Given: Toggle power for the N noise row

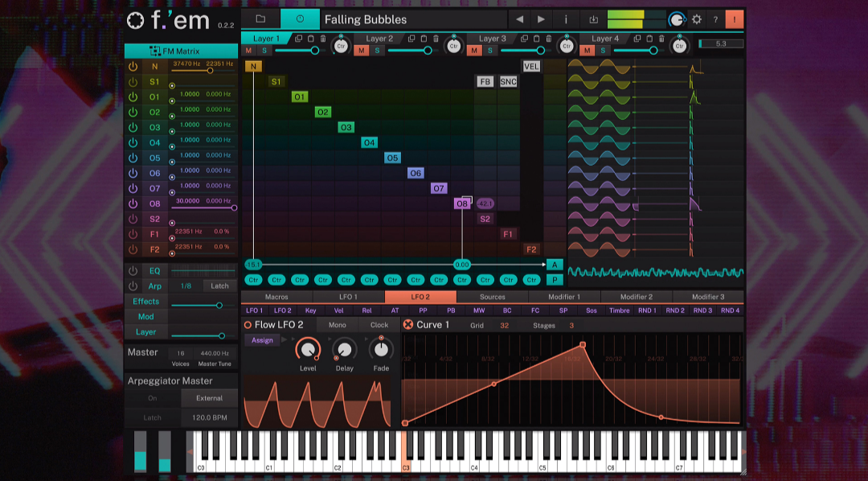Looking at the screenshot, I should 133,66.
